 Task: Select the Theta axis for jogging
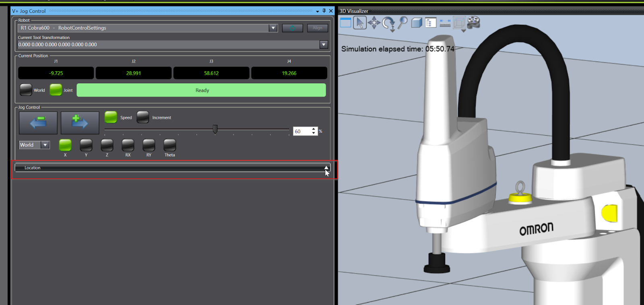point(170,145)
